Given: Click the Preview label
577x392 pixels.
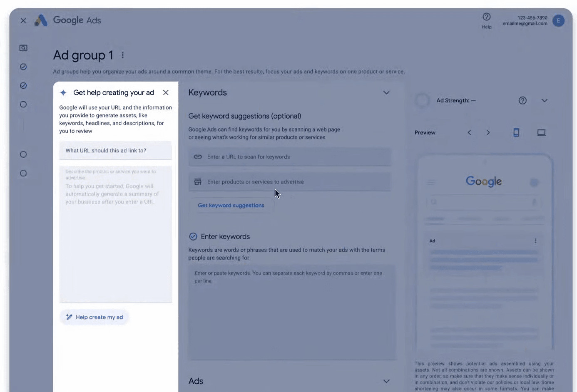Looking at the screenshot, I should pos(425,132).
